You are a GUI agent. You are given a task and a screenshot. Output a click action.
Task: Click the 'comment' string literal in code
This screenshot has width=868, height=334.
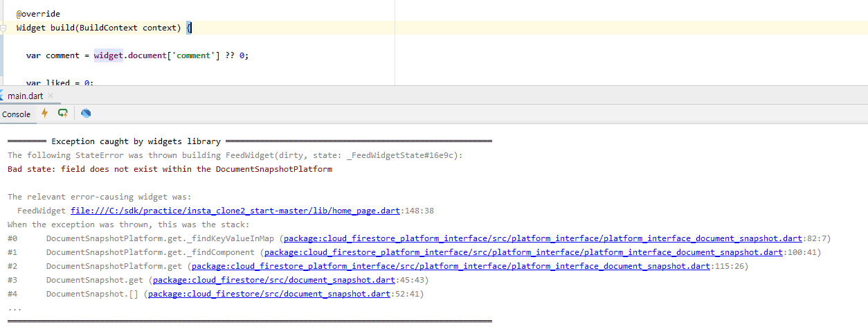click(x=193, y=55)
